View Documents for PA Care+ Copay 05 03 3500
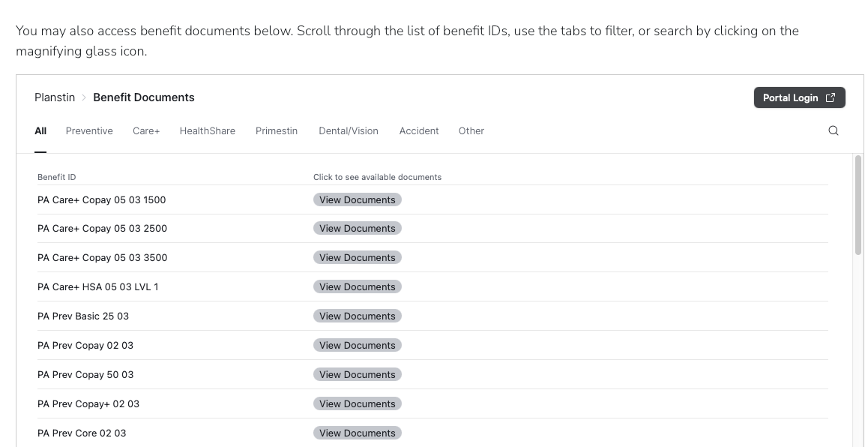Image resolution: width=868 pixels, height=447 pixels. (357, 257)
